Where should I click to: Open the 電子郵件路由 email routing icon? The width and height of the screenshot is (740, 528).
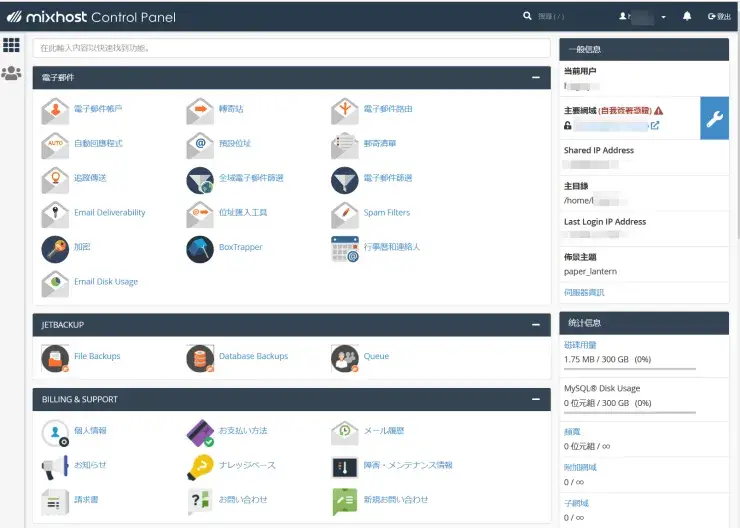coord(345,110)
